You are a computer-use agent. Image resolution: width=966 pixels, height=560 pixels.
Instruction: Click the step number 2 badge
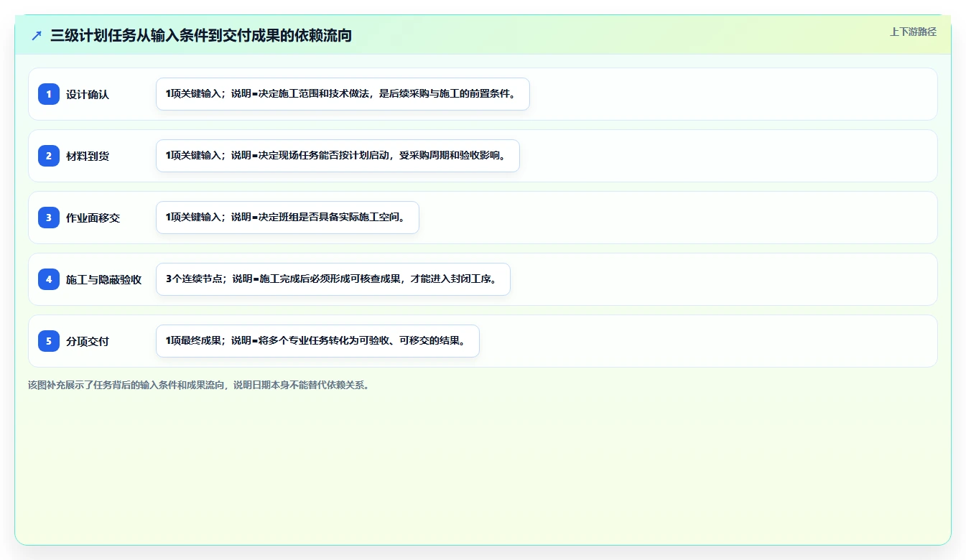coord(49,156)
